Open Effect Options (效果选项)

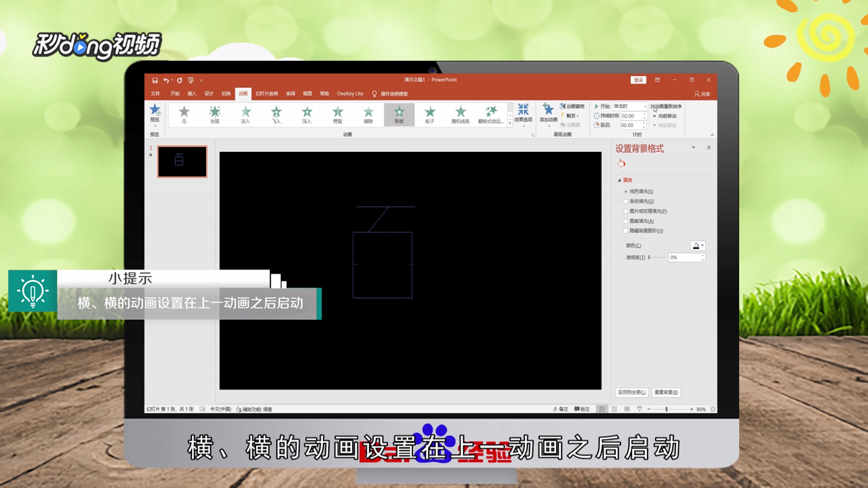(x=523, y=114)
